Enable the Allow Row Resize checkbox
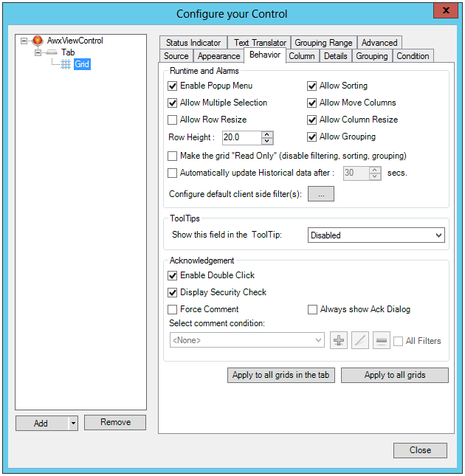Viewport: 465px width, 476px height. coord(173,120)
